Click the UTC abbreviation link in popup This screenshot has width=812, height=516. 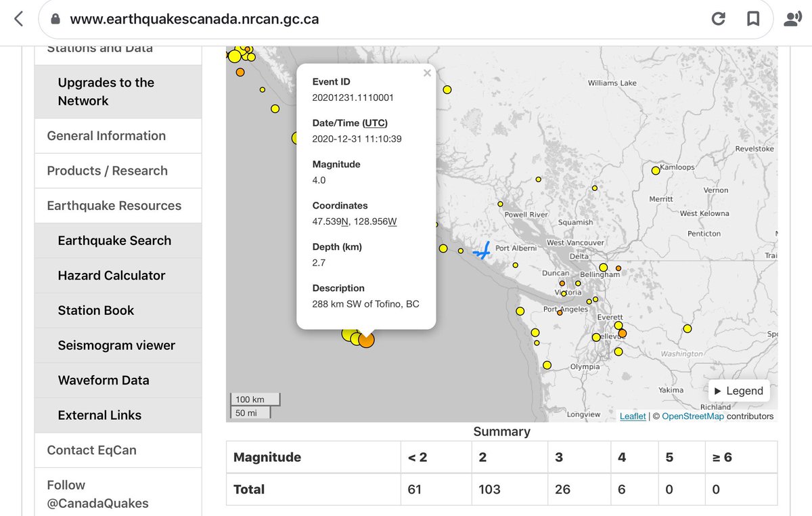(373, 123)
